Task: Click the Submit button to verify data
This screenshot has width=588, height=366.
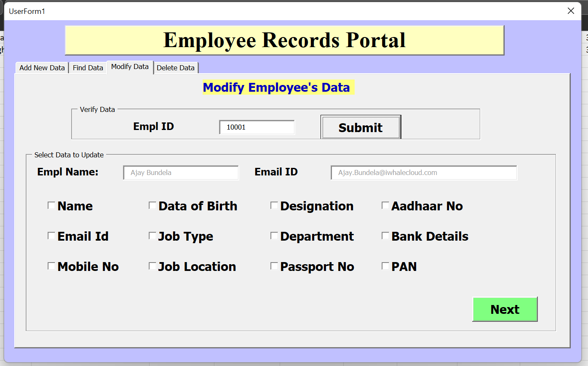Action: click(x=361, y=127)
